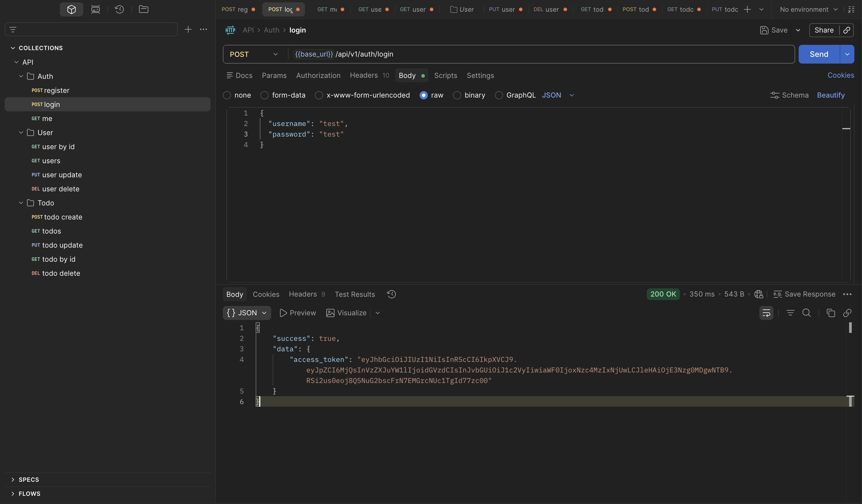Expand the FLOWS section
The width and height of the screenshot is (862, 504).
point(13,493)
